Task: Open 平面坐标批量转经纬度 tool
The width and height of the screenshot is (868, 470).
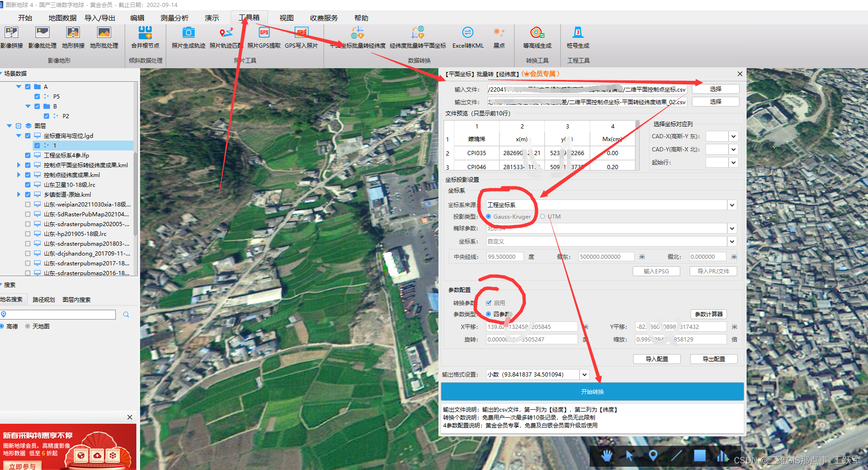Action: (358, 37)
